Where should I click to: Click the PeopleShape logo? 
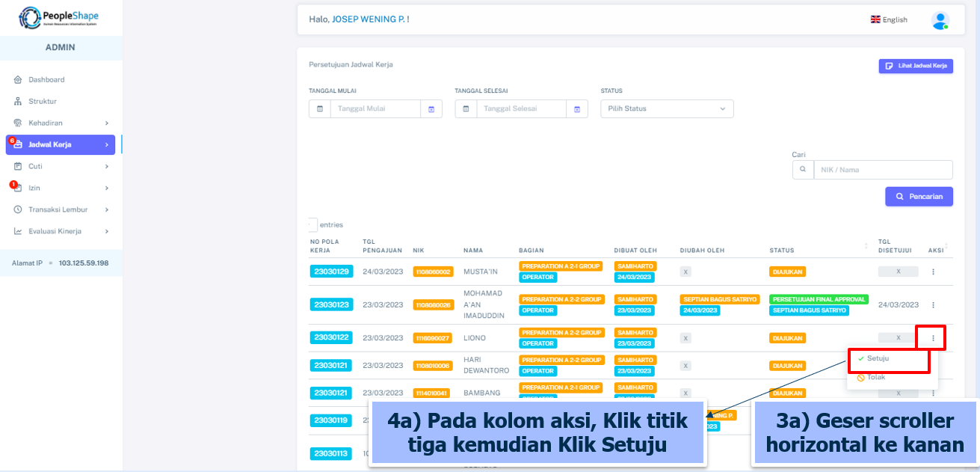pyautogui.click(x=59, y=17)
